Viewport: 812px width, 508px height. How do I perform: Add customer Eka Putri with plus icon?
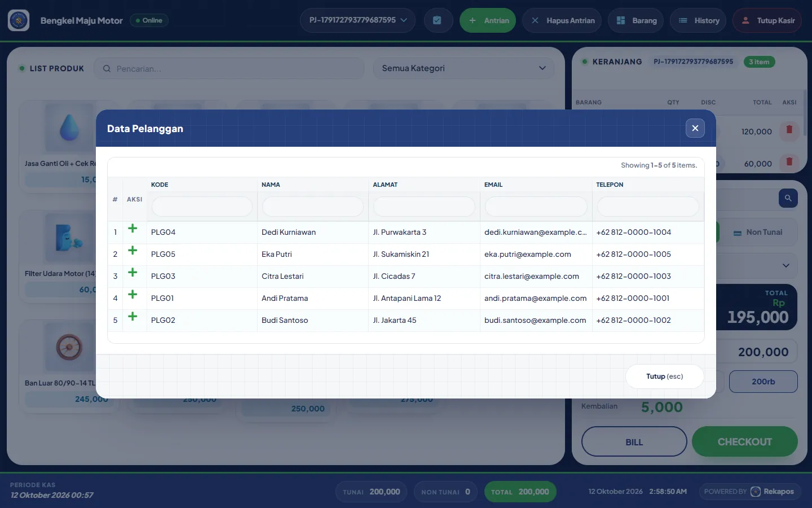click(x=133, y=251)
